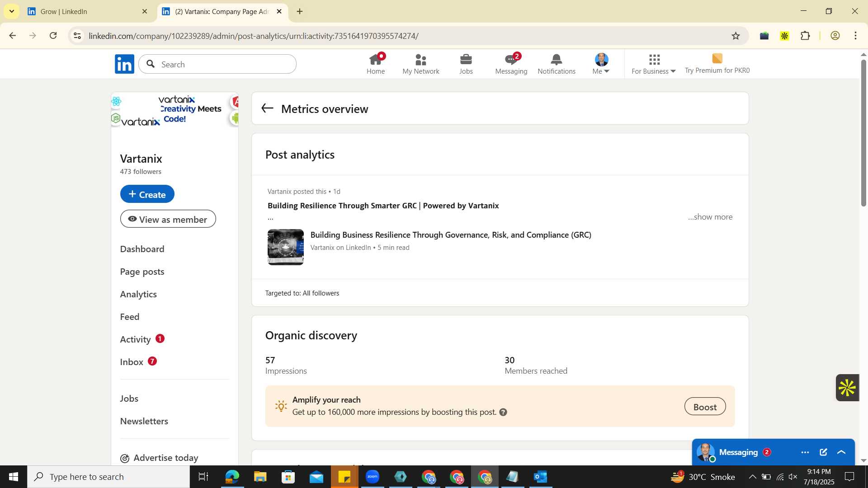Screen dimensions: 868x488
Task: Expand the Me profile menu
Action: pyautogui.click(x=601, y=64)
